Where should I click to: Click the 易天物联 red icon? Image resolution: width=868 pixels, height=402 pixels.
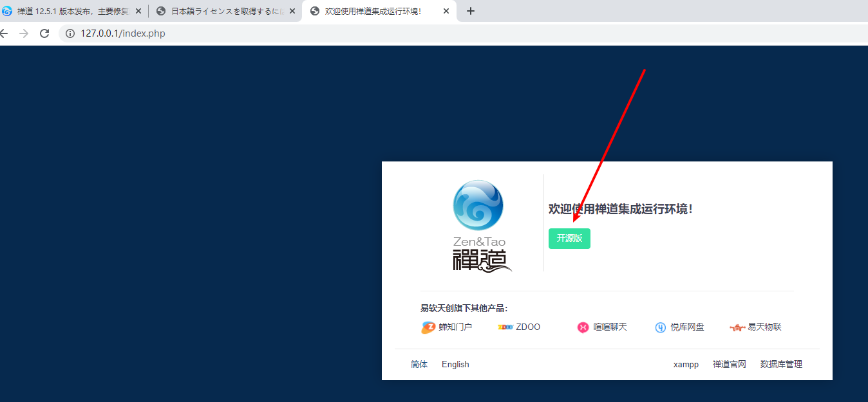[x=737, y=327]
